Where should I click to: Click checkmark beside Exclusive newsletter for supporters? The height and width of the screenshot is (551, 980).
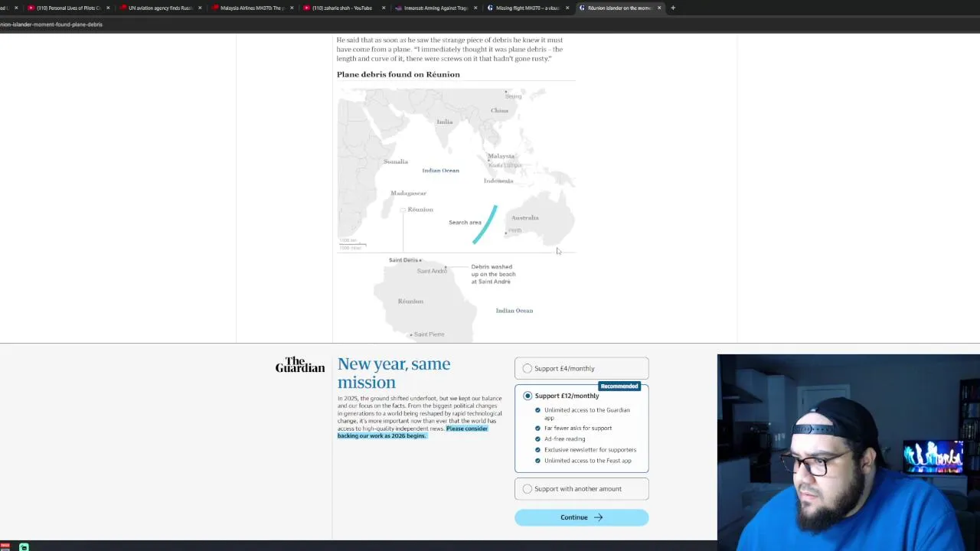coord(537,450)
